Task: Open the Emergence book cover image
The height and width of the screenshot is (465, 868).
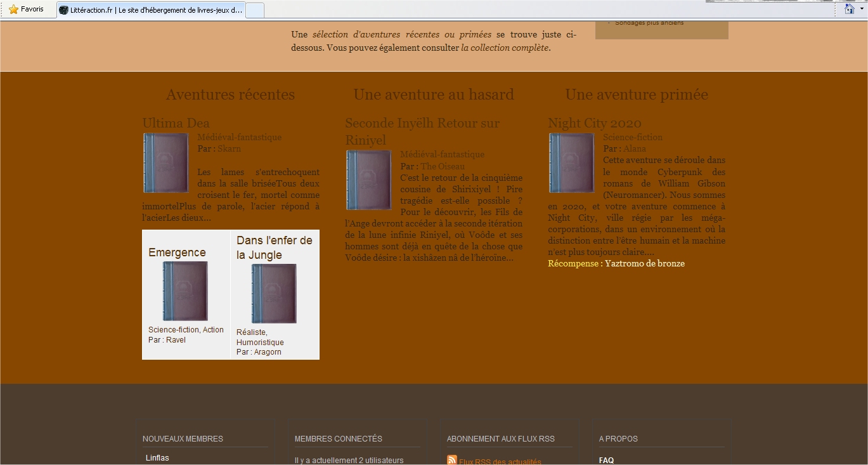Action: (185, 291)
